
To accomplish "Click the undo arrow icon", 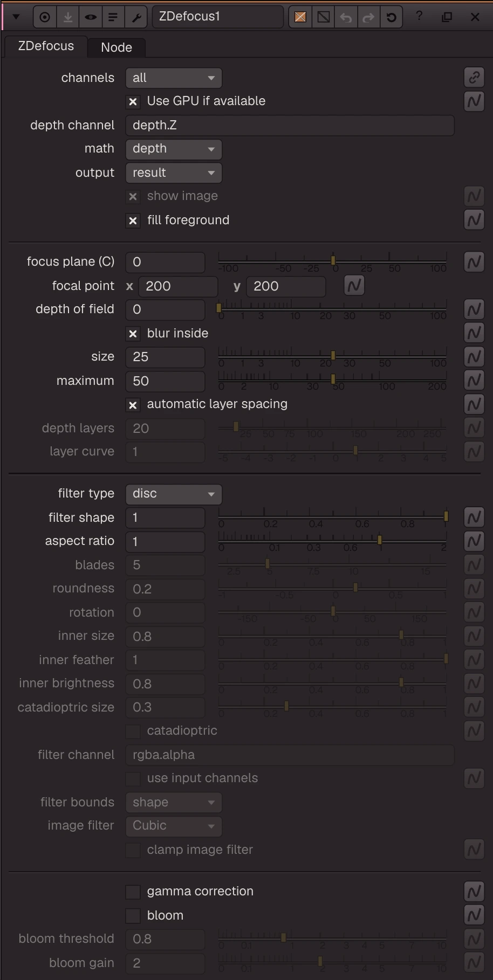I will 346,17.
